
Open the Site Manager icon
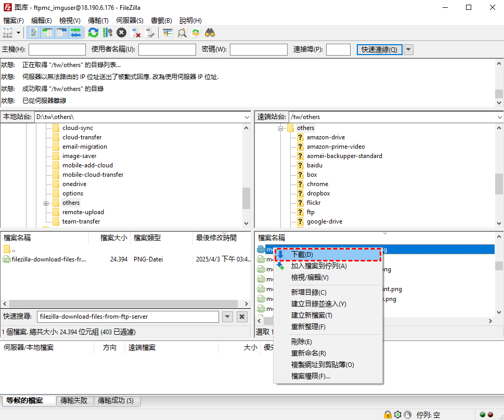click(x=8, y=33)
